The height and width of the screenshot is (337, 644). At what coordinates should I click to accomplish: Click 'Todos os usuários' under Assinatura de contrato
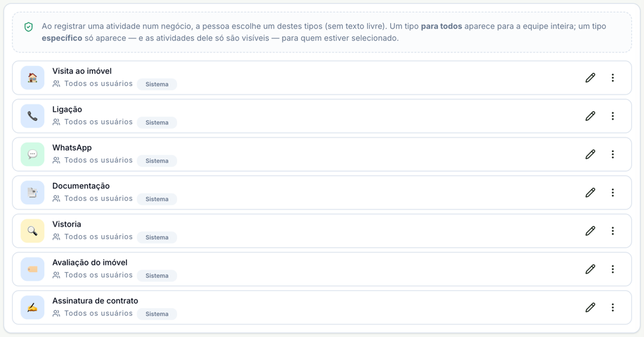coord(98,313)
